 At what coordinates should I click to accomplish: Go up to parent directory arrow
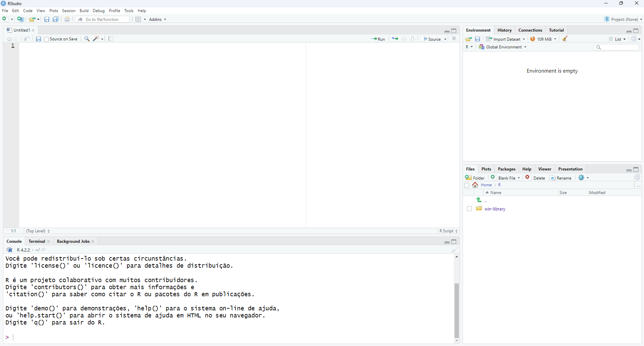479,200
